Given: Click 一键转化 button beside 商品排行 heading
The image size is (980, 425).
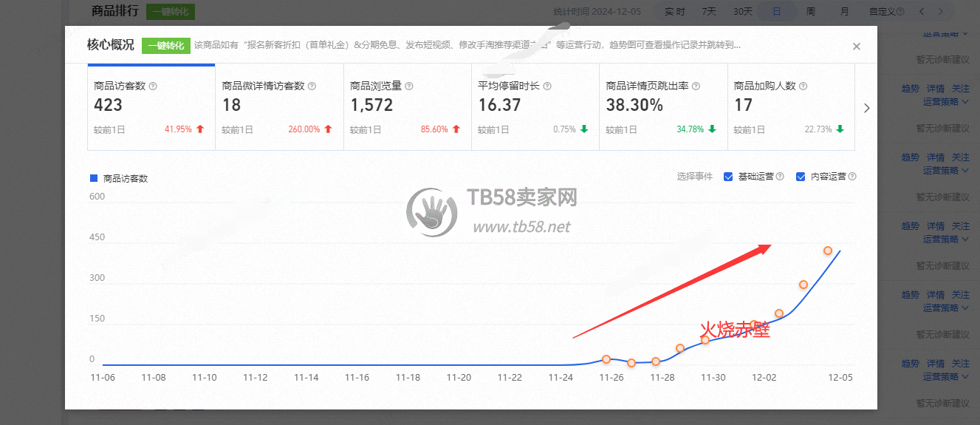Looking at the screenshot, I should coord(171,12).
